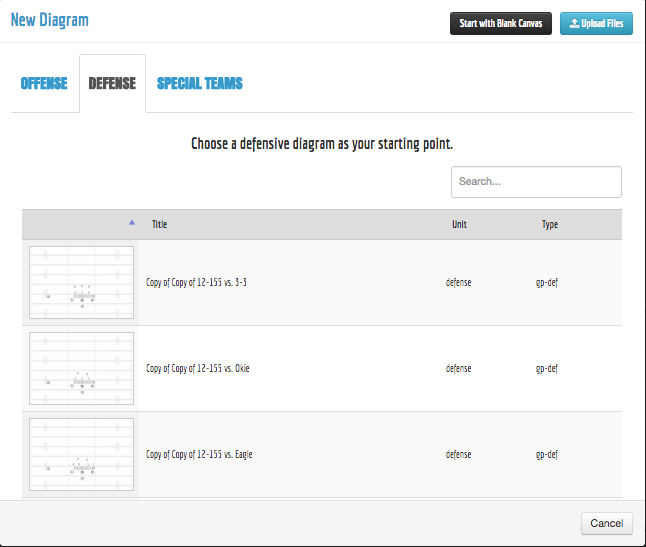
Task: Click the sort arrow in the thumbnail column header
Action: tap(131, 224)
